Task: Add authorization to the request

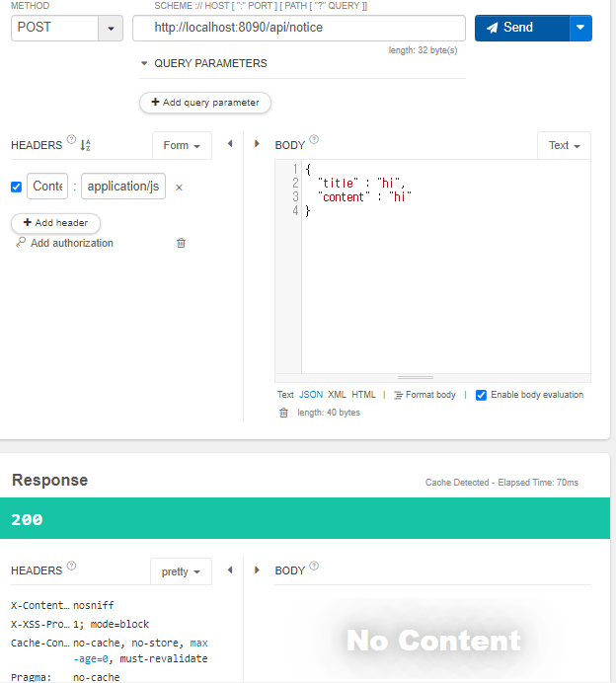Action: 65,243
